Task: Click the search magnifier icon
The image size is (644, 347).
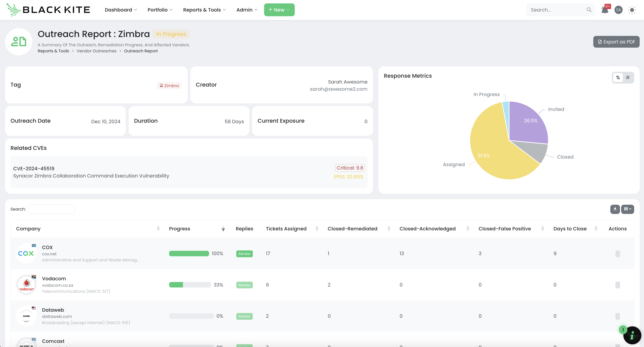Action: (x=589, y=10)
